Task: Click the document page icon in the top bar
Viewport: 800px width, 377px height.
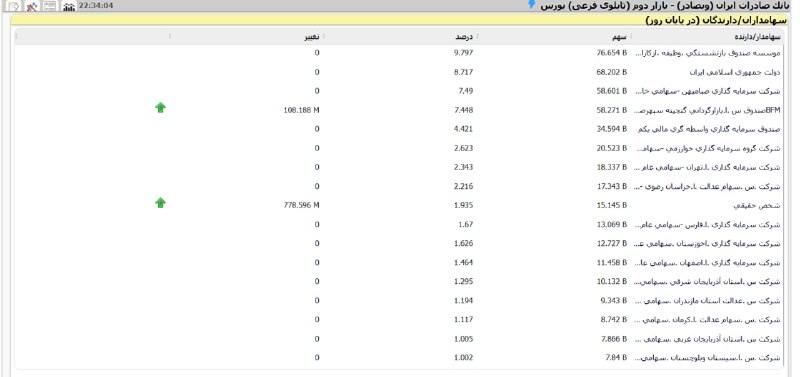Action: pyautogui.click(x=14, y=6)
